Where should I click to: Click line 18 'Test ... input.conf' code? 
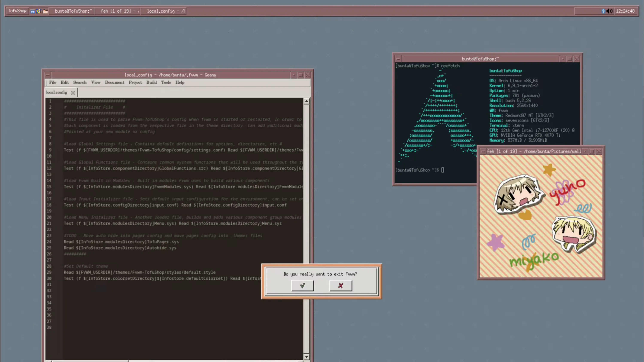click(x=175, y=205)
